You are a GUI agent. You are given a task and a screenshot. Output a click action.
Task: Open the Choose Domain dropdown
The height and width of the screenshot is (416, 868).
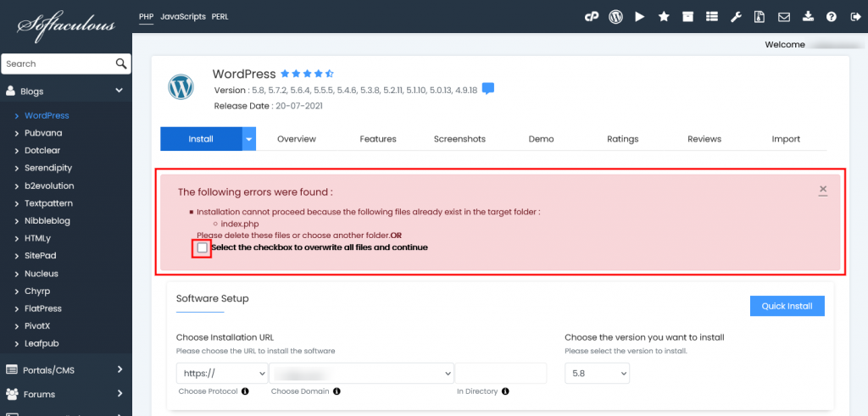pos(361,374)
